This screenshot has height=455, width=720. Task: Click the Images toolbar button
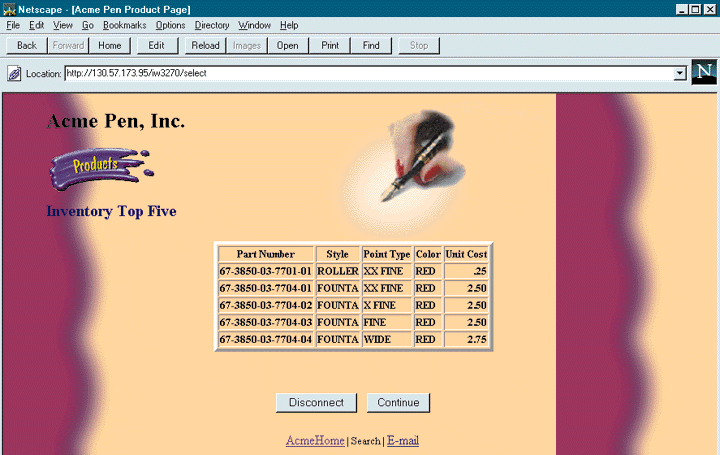247,45
